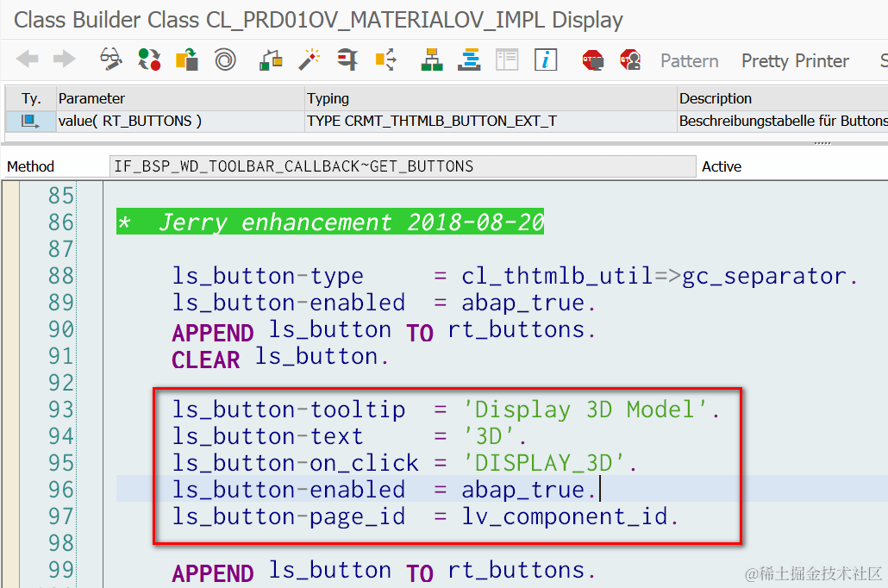Screen dimensions: 888x588
Task: Click the Description column header
Action: (x=783, y=98)
